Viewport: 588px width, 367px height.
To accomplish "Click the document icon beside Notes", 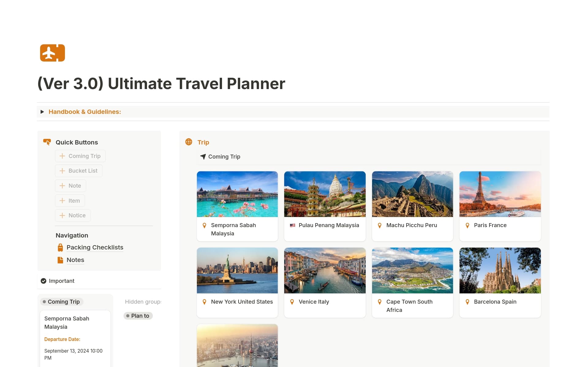I will pos(60,260).
